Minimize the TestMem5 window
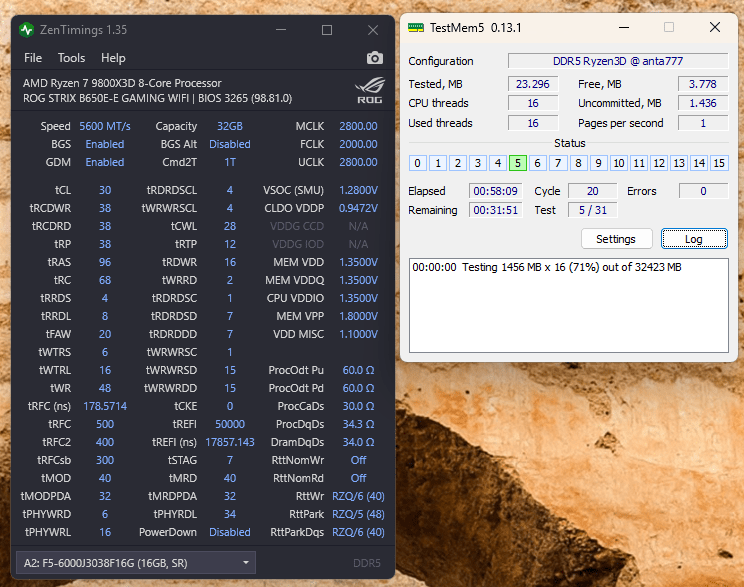Screen dimensions: 744x587 [x=624, y=28]
